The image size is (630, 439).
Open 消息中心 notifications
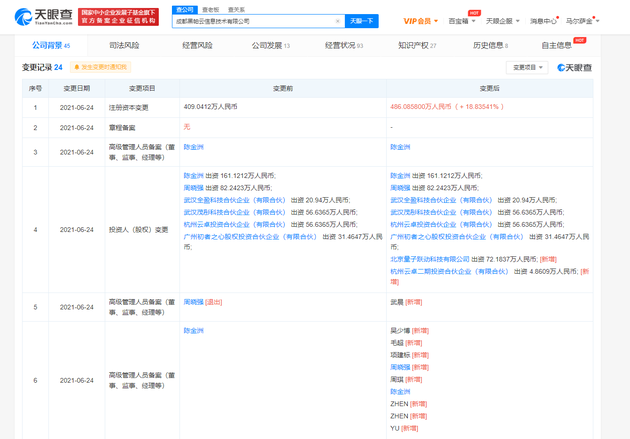tap(543, 21)
